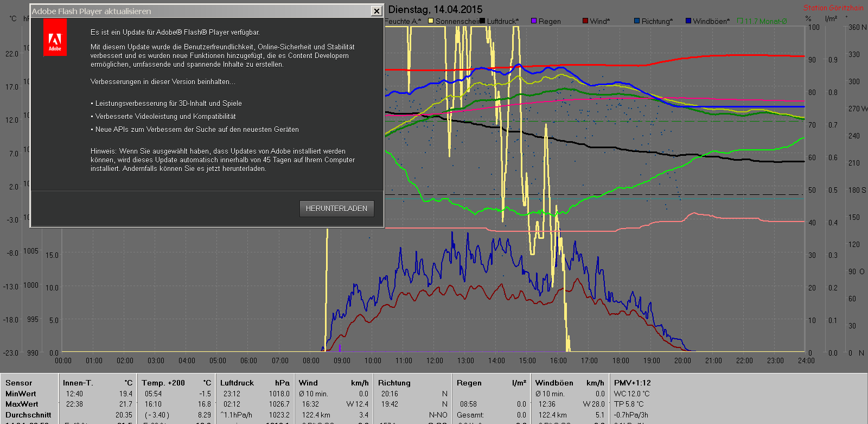This screenshot has height=424, width=868.
Task: Click the maximum pressure value 1026.7
Action: [279, 404]
